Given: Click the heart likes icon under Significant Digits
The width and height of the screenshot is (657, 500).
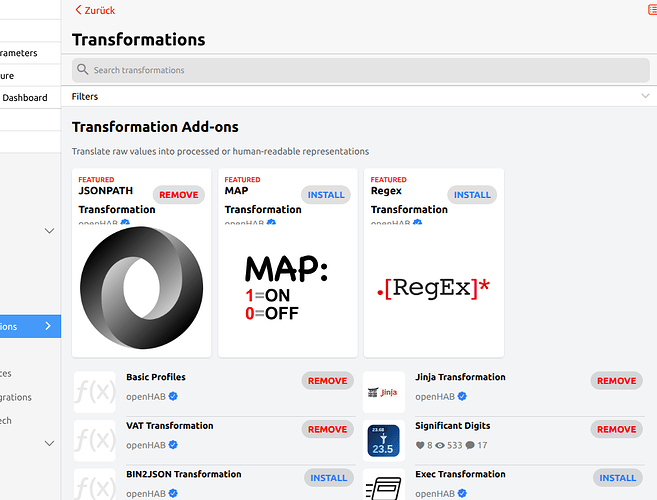Looking at the screenshot, I should coord(420,445).
